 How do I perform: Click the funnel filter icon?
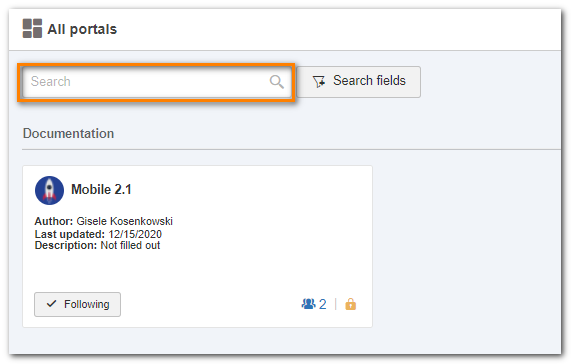tap(319, 82)
